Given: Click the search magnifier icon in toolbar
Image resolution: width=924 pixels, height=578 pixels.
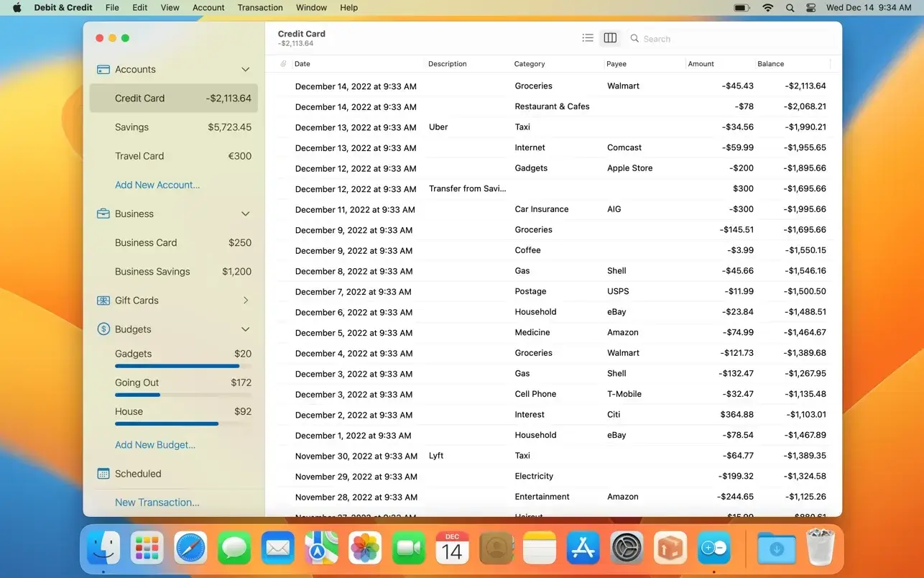Looking at the screenshot, I should [x=634, y=39].
